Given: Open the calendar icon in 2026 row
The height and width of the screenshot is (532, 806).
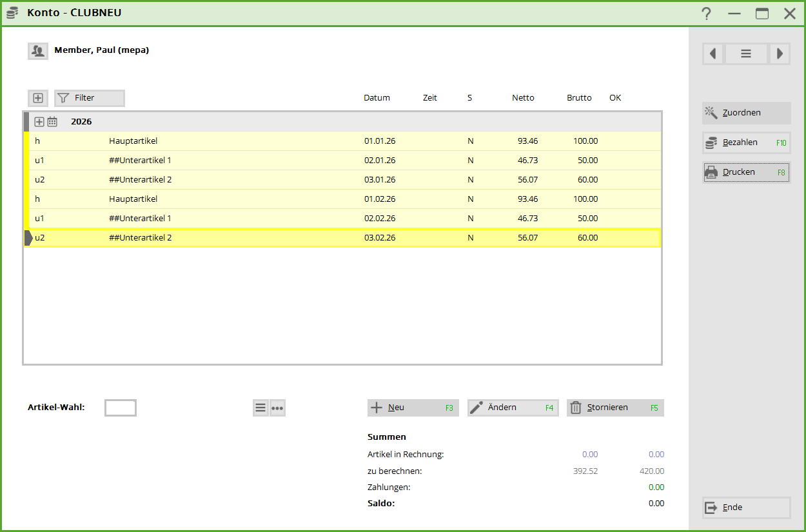Looking at the screenshot, I should tap(52, 122).
